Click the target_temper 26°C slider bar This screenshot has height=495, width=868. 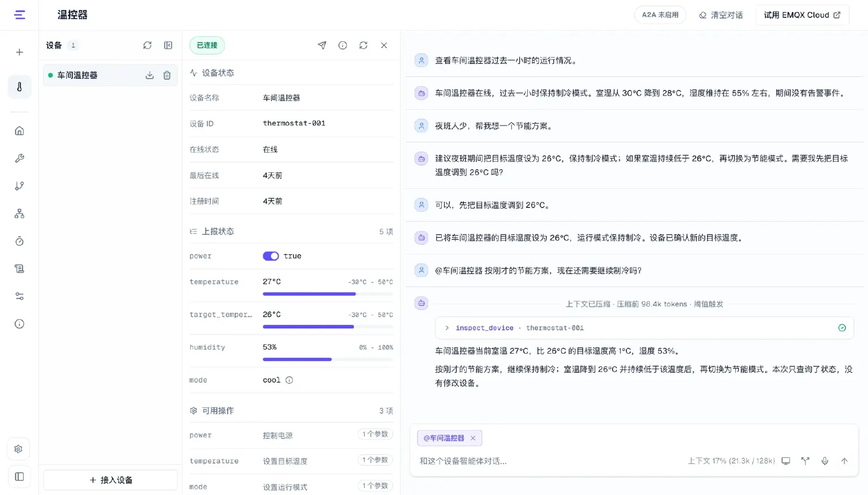(x=328, y=327)
